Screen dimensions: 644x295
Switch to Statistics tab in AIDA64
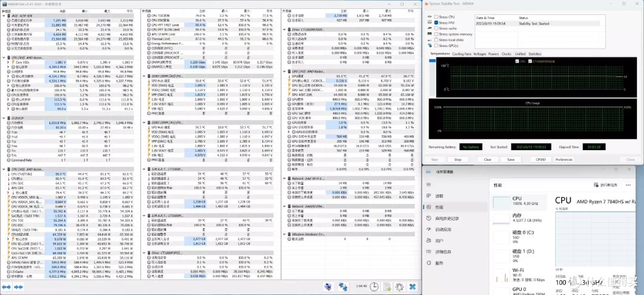535,54
